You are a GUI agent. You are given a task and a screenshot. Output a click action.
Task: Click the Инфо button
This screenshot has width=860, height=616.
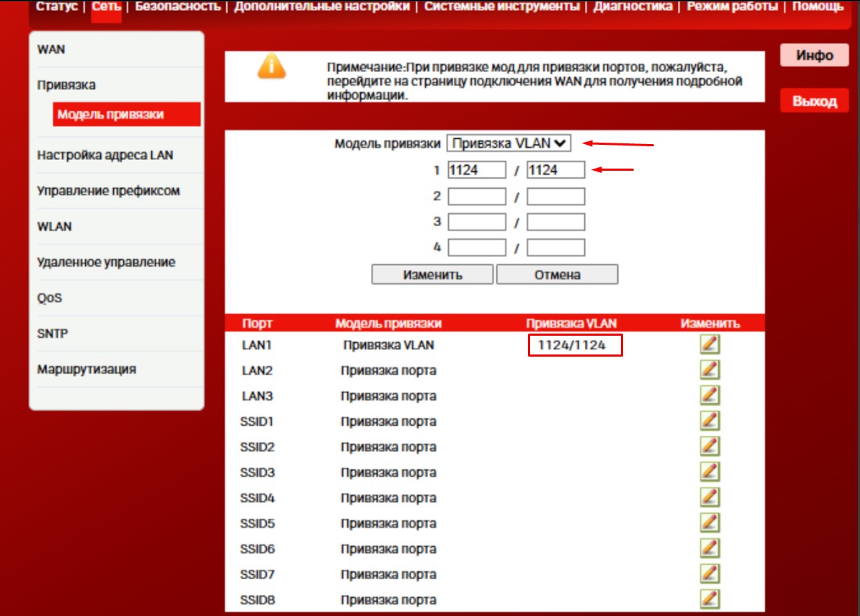pyautogui.click(x=815, y=55)
